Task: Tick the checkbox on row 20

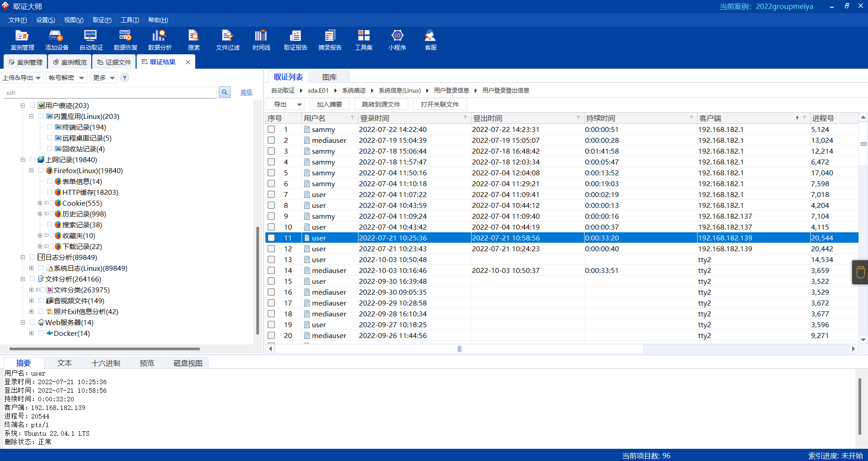Action: pos(271,335)
